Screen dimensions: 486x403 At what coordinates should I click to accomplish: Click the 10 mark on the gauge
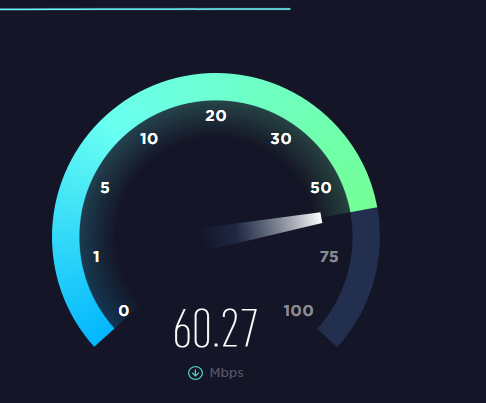[x=149, y=139]
